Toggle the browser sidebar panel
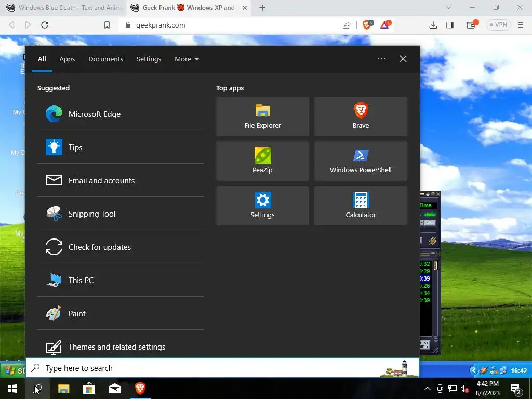532x399 pixels. (450, 25)
